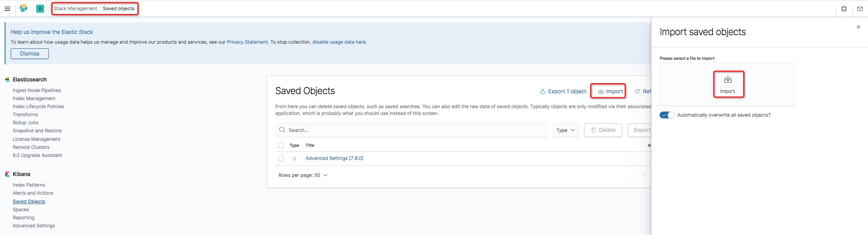This screenshot has height=235, width=868.
Task: Dismiss the usage data banner
Action: [30, 53]
